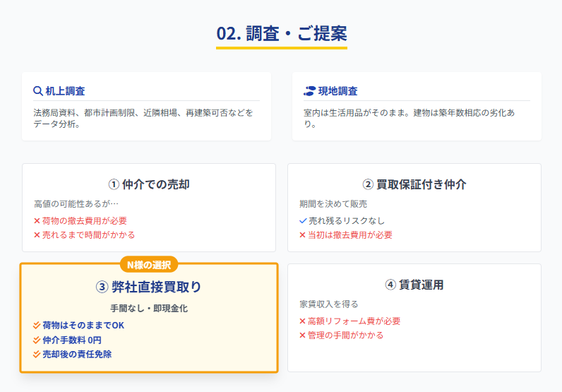
Task: Click the magnifier icon beside 机上調査
Action: pyautogui.click(x=38, y=91)
